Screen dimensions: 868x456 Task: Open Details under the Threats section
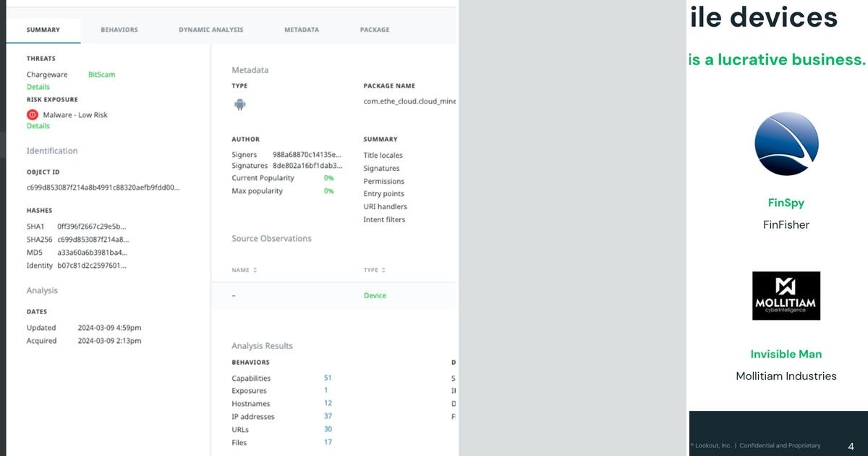38,87
